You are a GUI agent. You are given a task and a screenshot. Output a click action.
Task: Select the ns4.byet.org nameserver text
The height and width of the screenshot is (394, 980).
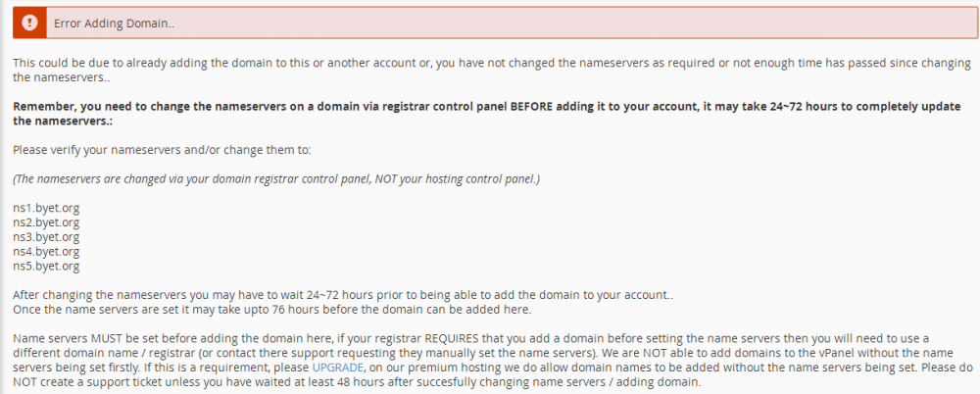click(46, 252)
